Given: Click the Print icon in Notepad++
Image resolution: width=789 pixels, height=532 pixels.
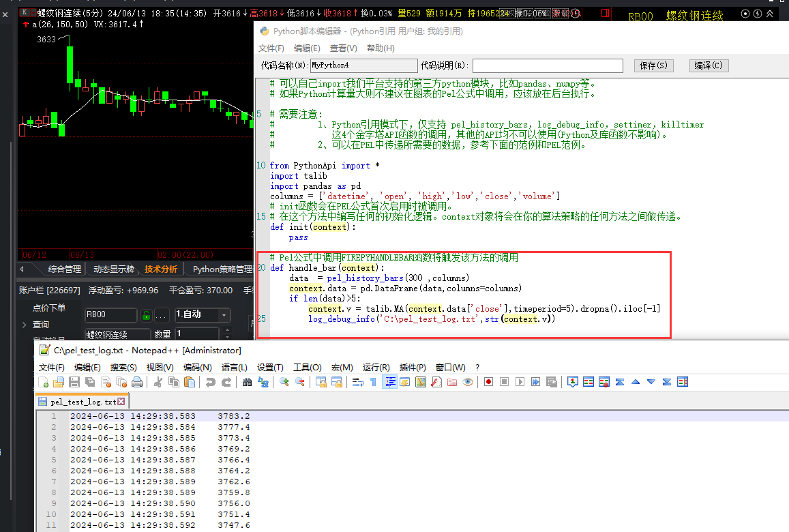Looking at the screenshot, I should (137, 382).
